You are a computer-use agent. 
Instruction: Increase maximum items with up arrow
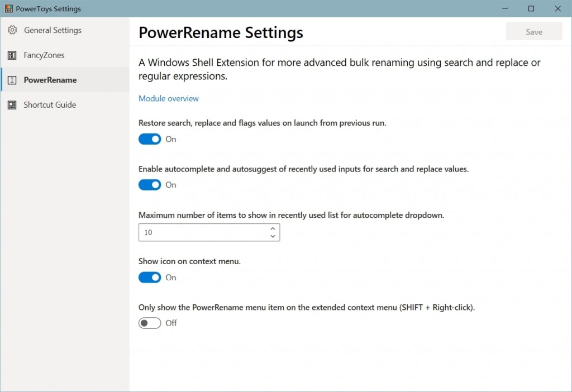coord(273,228)
